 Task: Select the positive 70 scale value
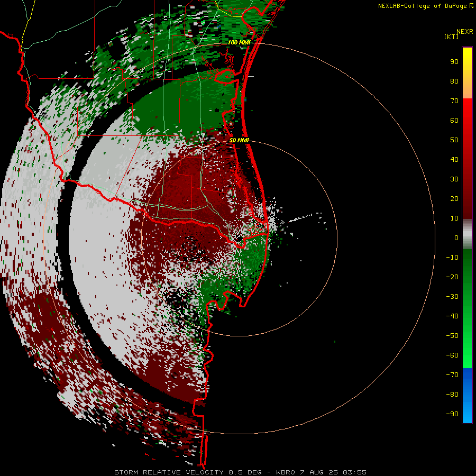click(x=454, y=101)
